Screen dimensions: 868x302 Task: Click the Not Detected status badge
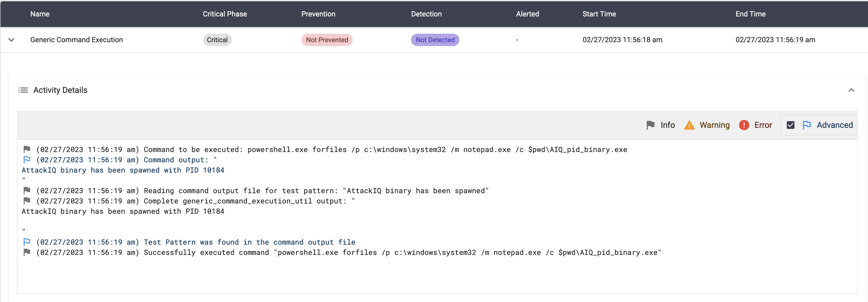(x=435, y=40)
